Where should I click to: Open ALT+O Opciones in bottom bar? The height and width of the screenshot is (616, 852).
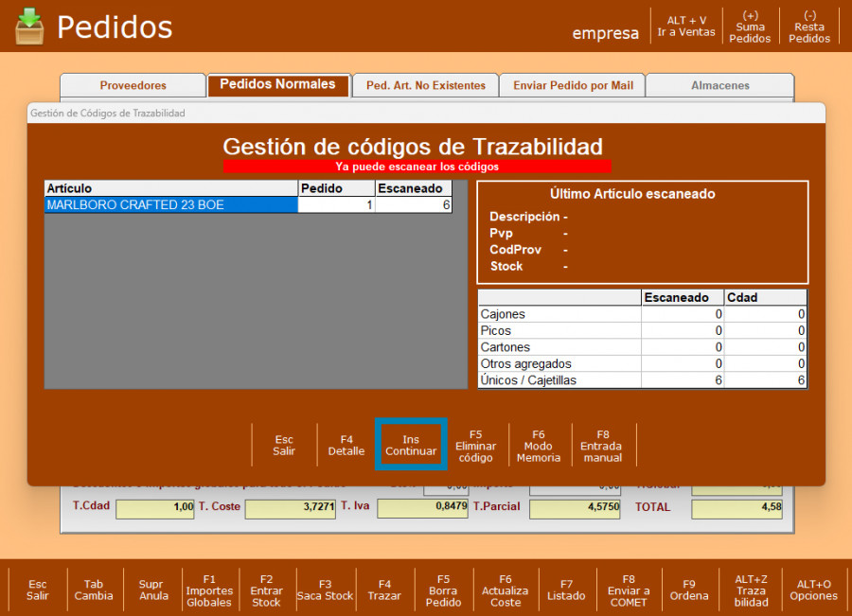tap(813, 590)
